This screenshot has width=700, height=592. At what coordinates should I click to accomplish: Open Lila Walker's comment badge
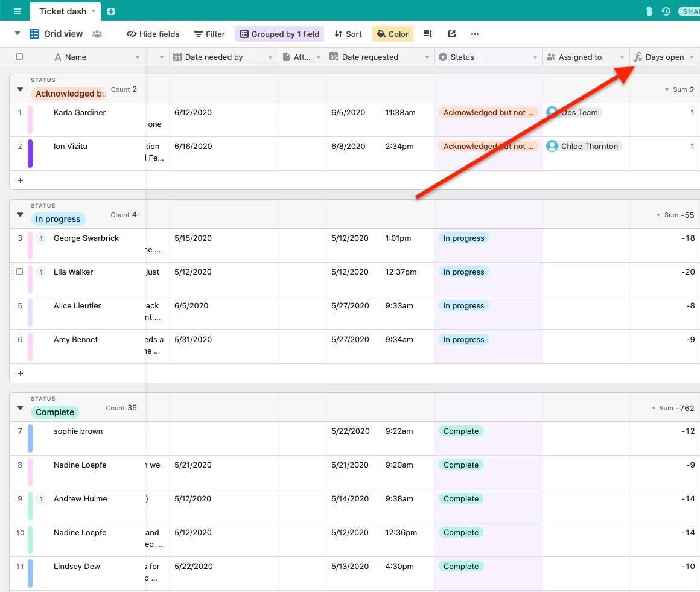point(41,272)
